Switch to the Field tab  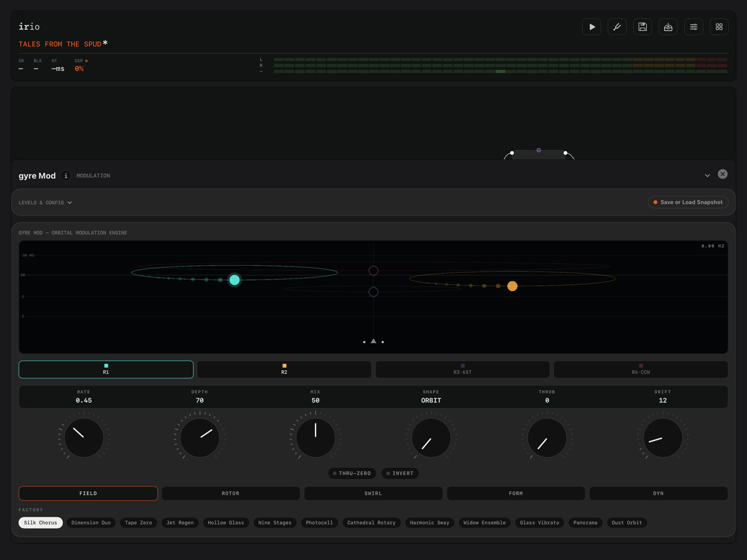click(88, 493)
